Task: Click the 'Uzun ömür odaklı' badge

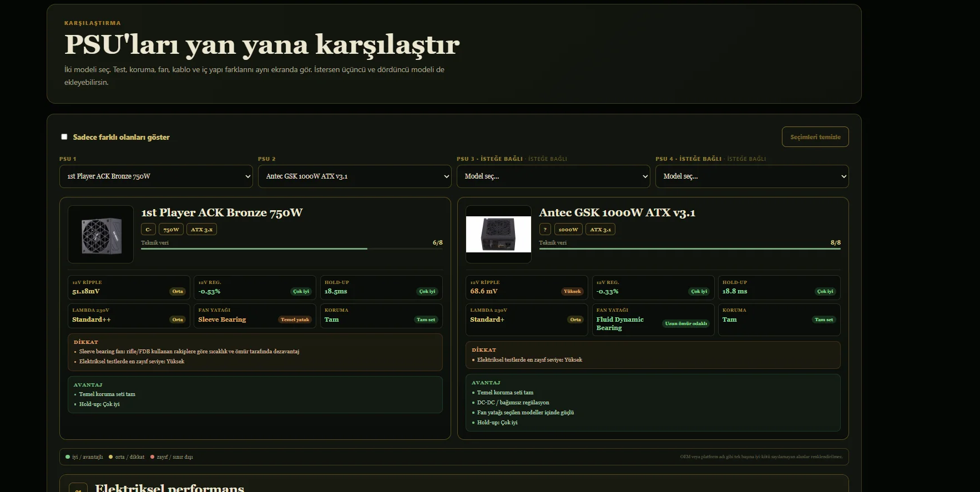Action: click(x=686, y=323)
